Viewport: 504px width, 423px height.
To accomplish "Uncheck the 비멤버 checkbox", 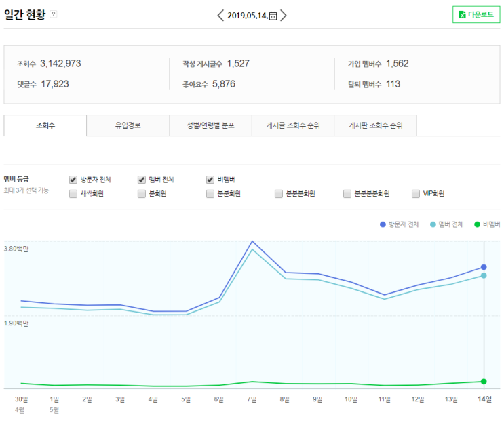I will [x=210, y=180].
